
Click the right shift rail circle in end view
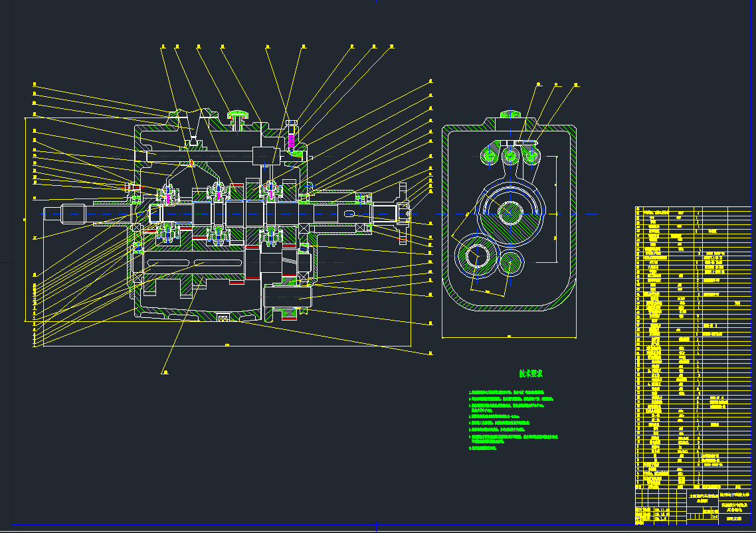529,156
